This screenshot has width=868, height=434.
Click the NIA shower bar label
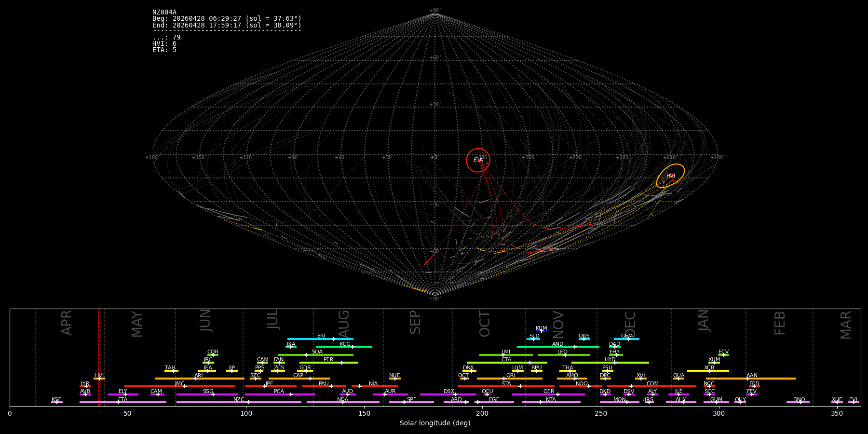pyautogui.click(x=373, y=384)
